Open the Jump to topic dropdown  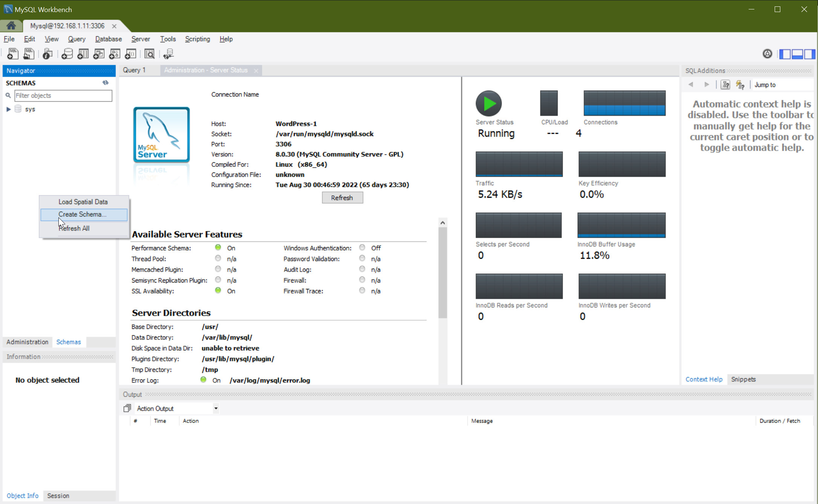782,85
